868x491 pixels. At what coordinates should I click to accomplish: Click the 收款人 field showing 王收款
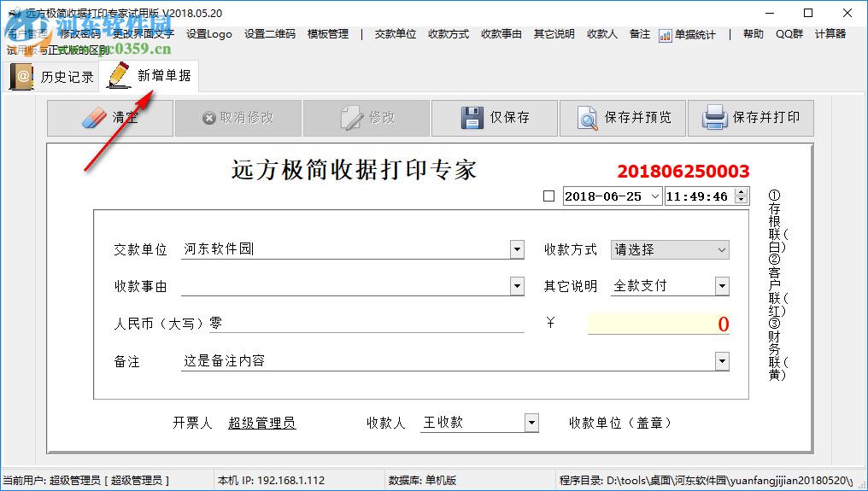tap(472, 423)
